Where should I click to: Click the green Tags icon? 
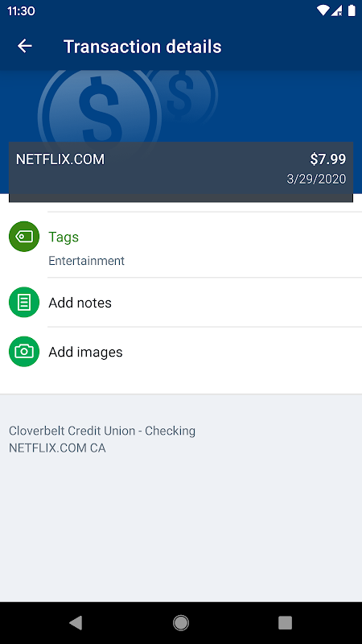pos(24,237)
